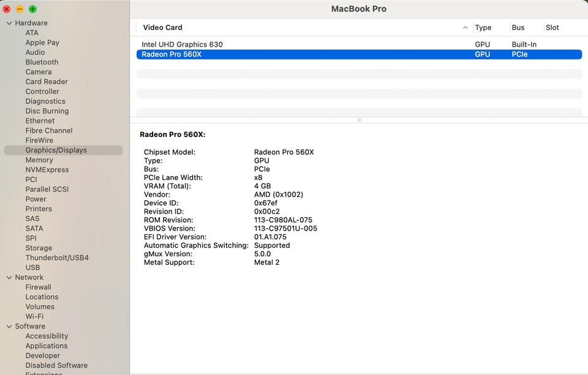This screenshot has height=375, width=588.
Task: Select Audio in the sidebar
Action: pos(36,53)
